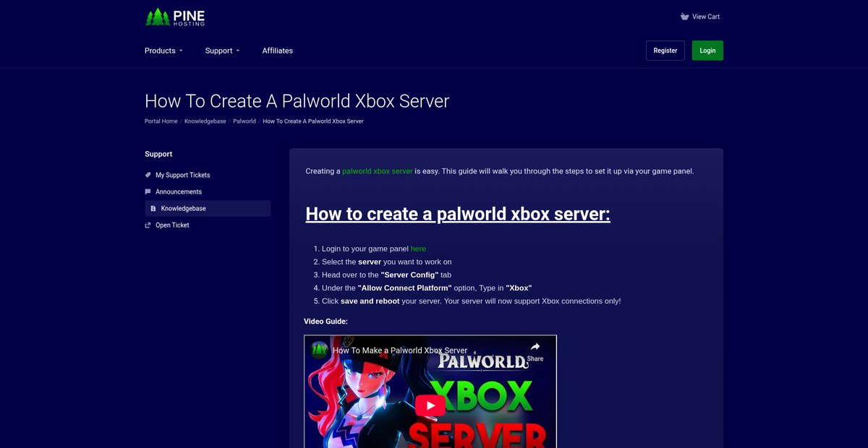Click the Pine Hosting logo
This screenshot has height=448, width=868.
[175, 17]
